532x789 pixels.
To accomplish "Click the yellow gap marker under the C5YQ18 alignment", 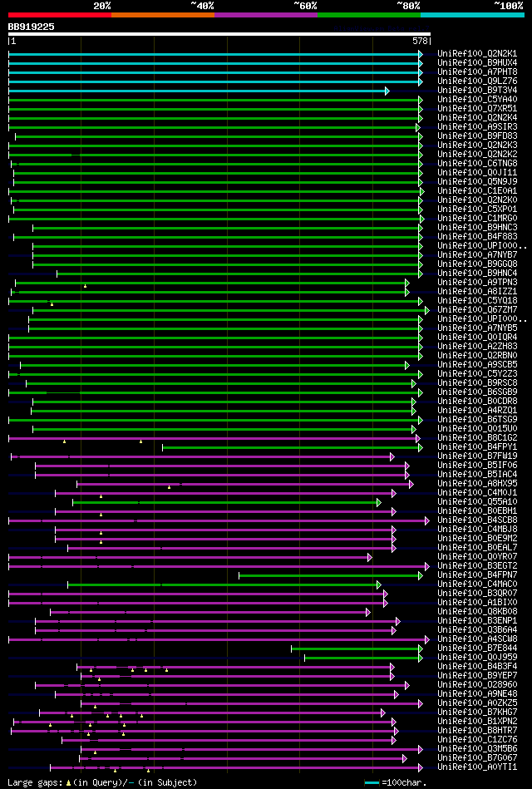I will pos(52,304).
